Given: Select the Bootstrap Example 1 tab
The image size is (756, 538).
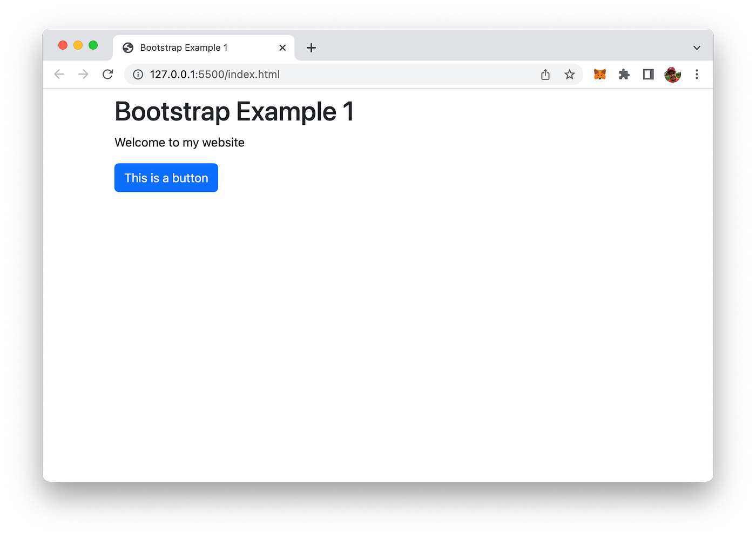Looking at the screenshot, I should (184, 48).
